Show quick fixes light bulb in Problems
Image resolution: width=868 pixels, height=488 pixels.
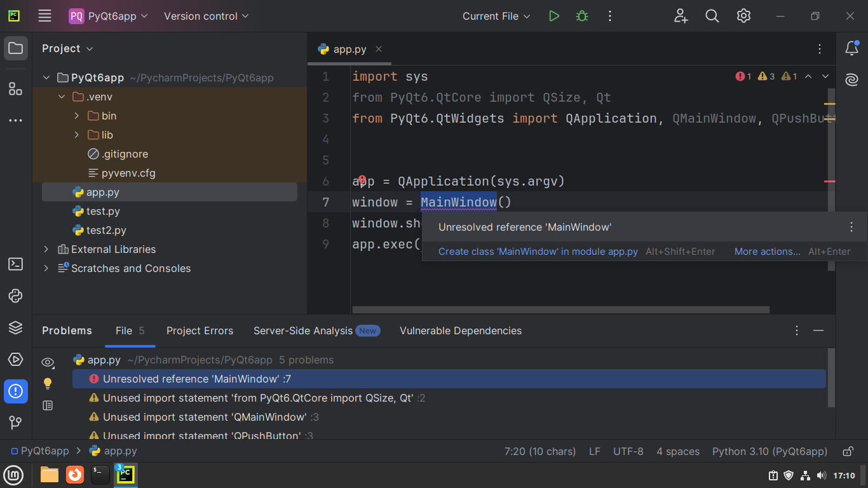pos(48,384)
